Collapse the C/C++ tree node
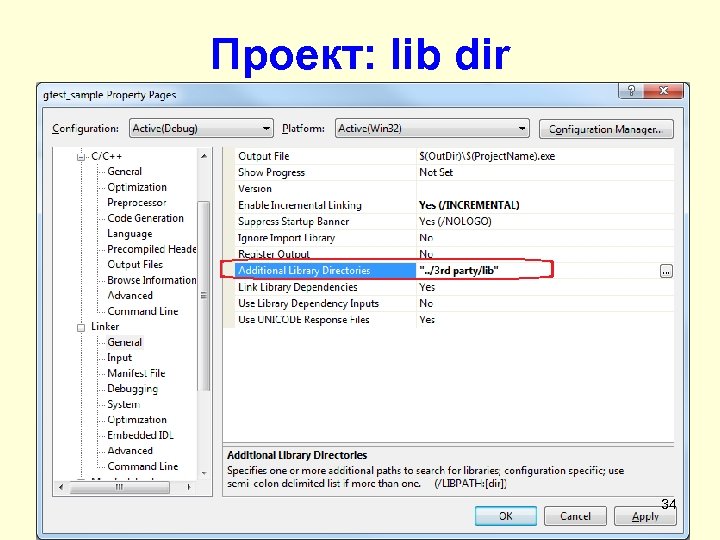Image resolution: width=720 pixels, height=540 pixels. coord(81,157)
